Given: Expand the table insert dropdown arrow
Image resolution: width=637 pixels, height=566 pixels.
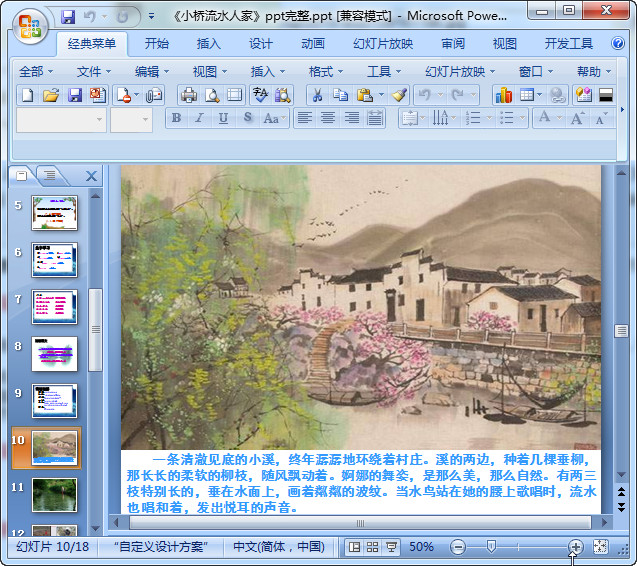Looking at the screenshot, I should [540, 95].
